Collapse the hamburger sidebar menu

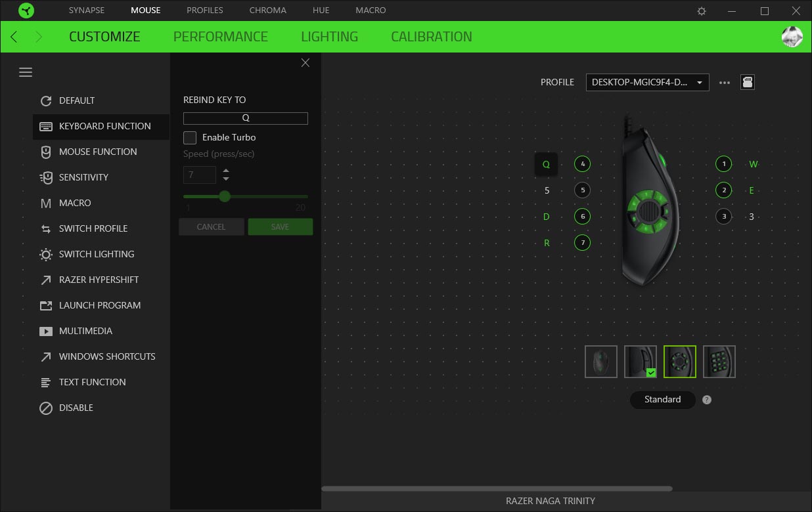pos(26,72)
